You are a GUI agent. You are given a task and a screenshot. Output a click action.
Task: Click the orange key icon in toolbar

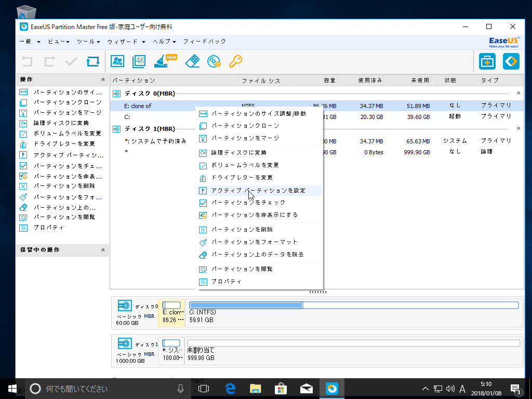(x=236, y=61)
